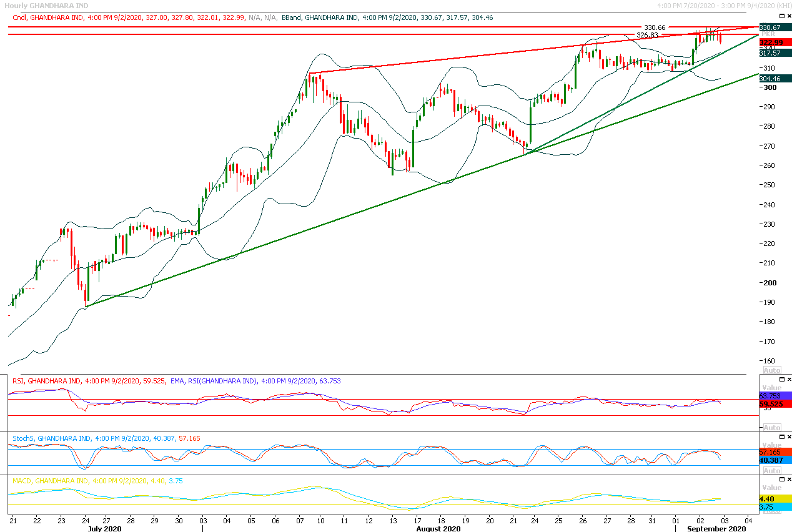
Task: Click the red 322.99 last price tag
Action: pos(775,42)
